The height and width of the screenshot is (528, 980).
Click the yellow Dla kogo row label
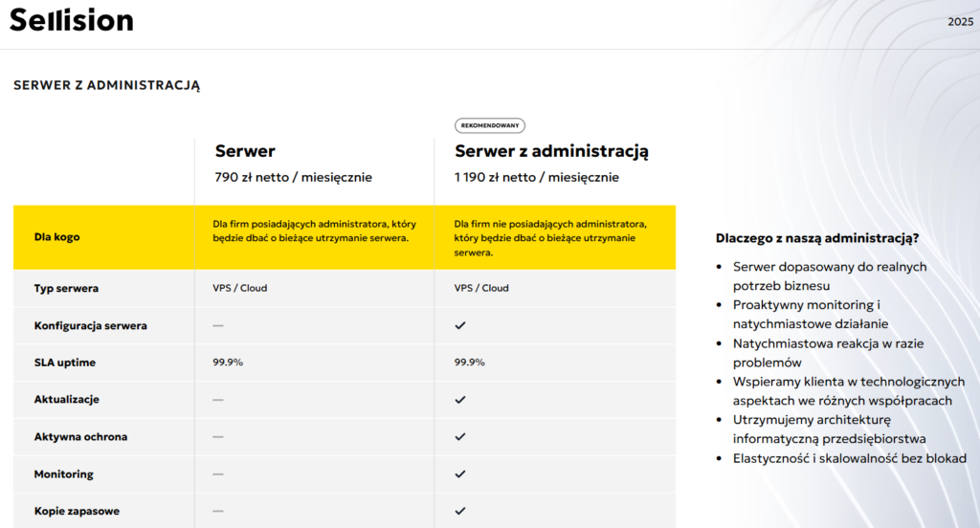57,237
